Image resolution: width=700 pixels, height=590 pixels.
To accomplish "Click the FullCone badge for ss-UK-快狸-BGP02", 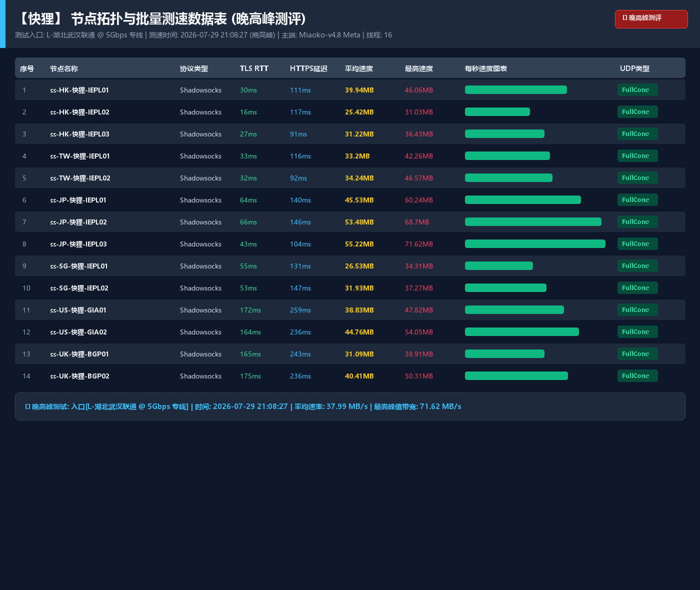I will (x=637, y=376).
